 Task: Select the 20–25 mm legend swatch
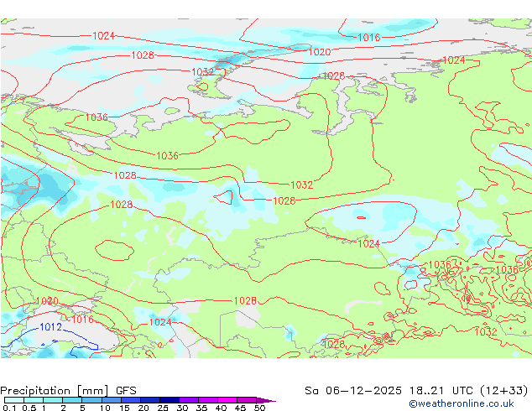(x=149, y=400)
